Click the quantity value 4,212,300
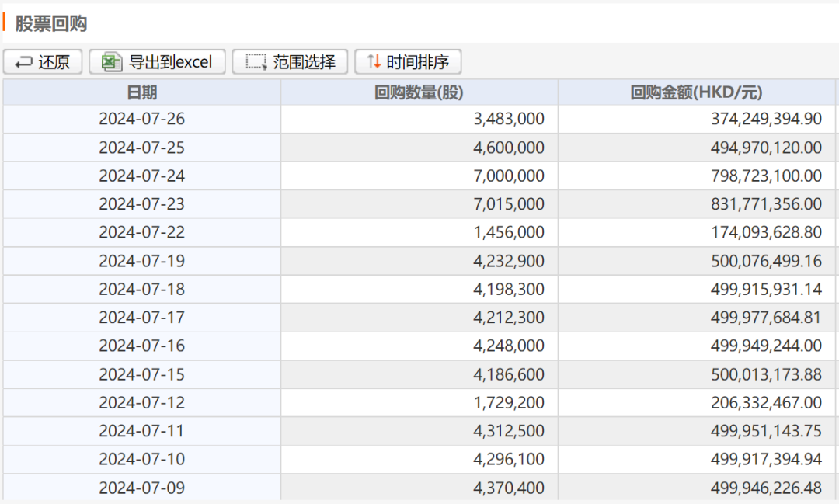 [x=509, y=318]
